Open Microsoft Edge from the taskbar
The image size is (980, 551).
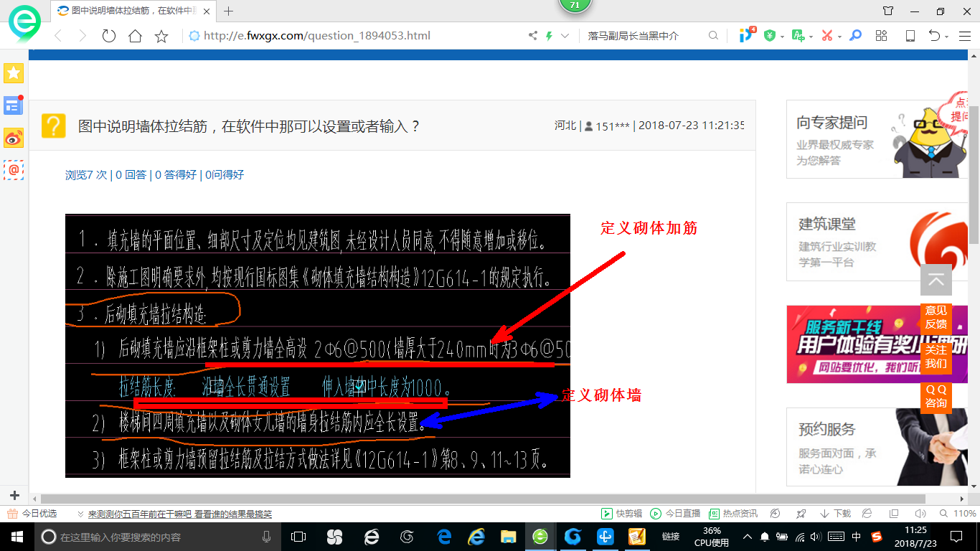coord(445,537)
